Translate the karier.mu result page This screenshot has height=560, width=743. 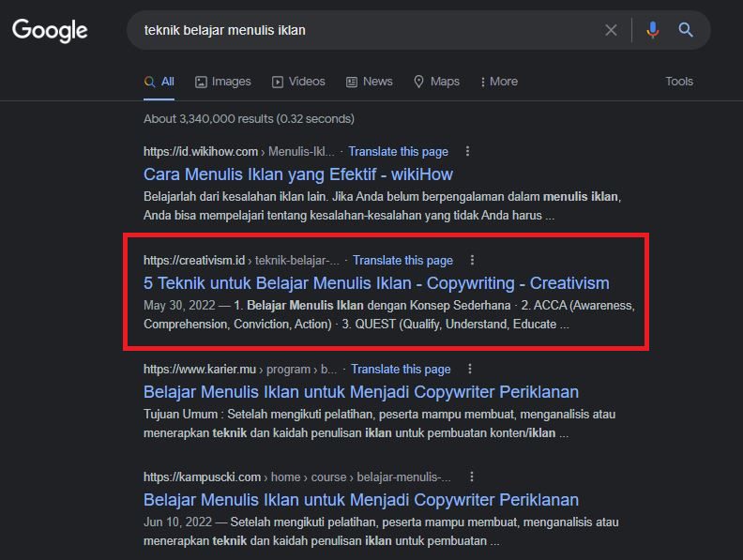pos(401,370)
